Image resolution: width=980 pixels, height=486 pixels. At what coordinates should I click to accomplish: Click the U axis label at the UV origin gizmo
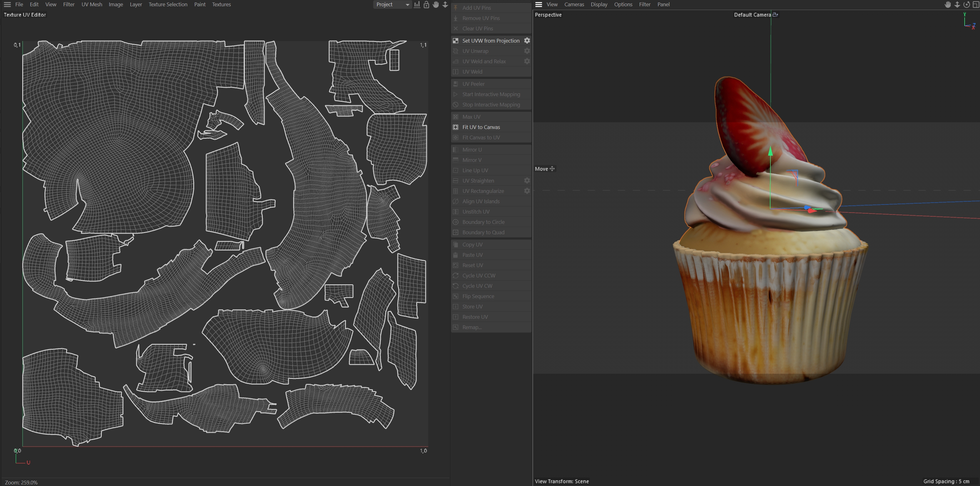pyautogui.click(x=28, y=463)
